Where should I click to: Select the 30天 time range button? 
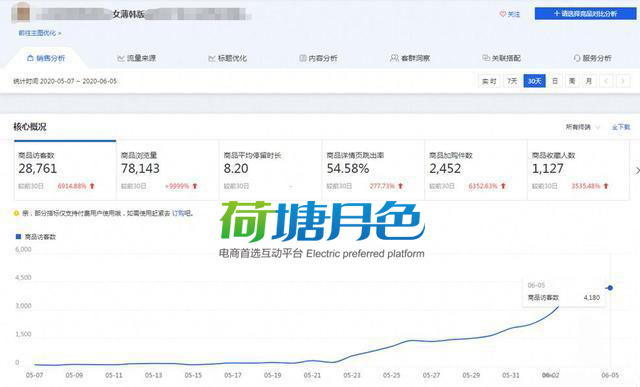point(534,81)
